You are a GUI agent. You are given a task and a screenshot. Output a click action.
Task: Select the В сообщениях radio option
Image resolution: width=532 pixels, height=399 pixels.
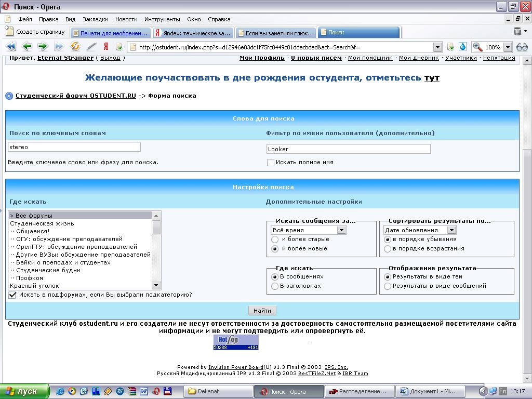click(275, 277)
